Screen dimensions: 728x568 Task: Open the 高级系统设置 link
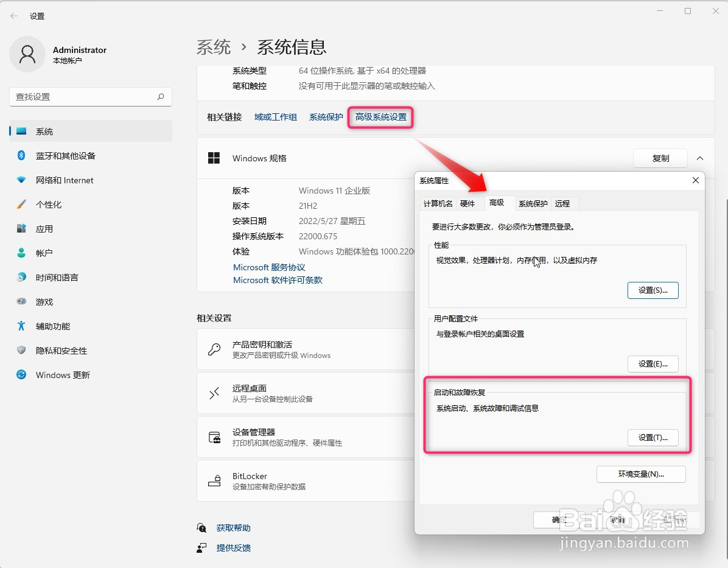(x=380, y=117)
